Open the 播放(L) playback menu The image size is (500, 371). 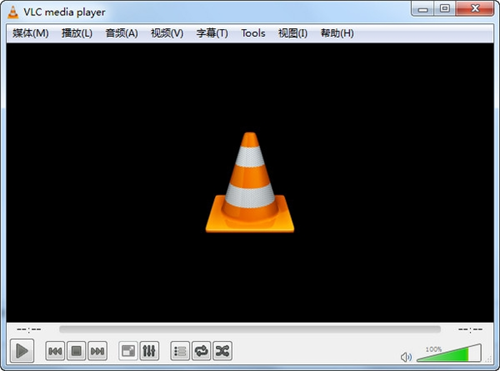tap(77, 33)
